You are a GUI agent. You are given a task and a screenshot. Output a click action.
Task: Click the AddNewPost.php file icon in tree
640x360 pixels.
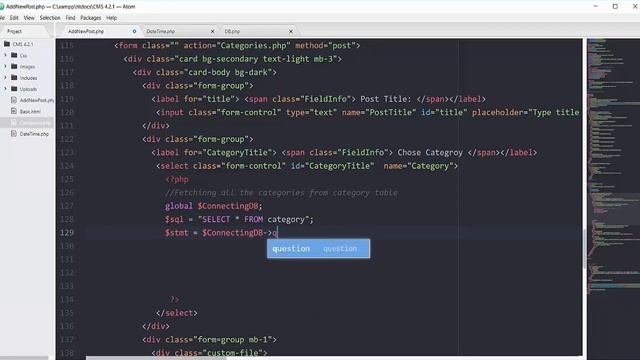[x=14, y=100]
